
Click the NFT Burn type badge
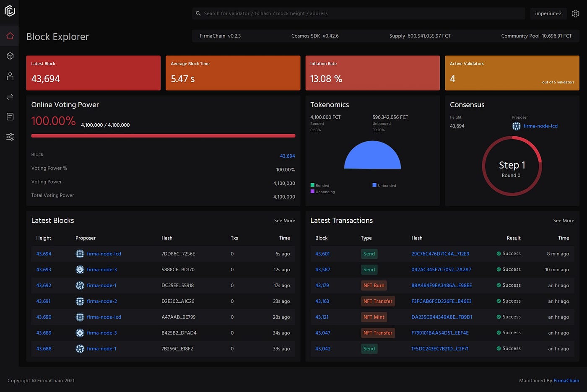click(x=374, y=286)
